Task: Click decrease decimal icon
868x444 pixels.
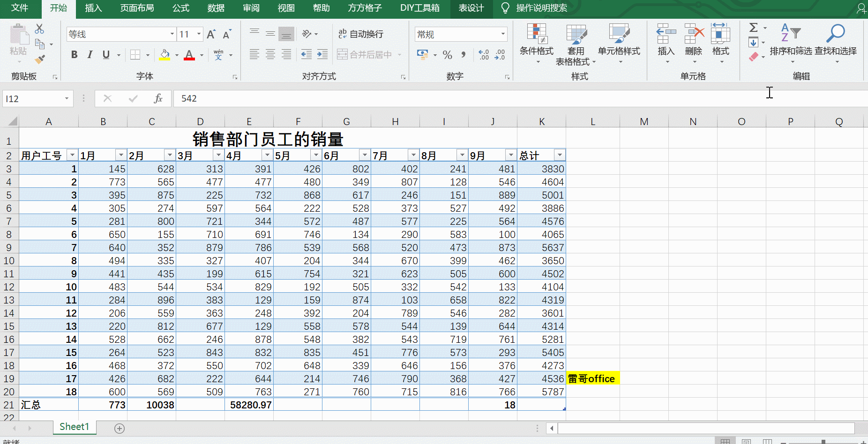Action: tap(500, 55)
